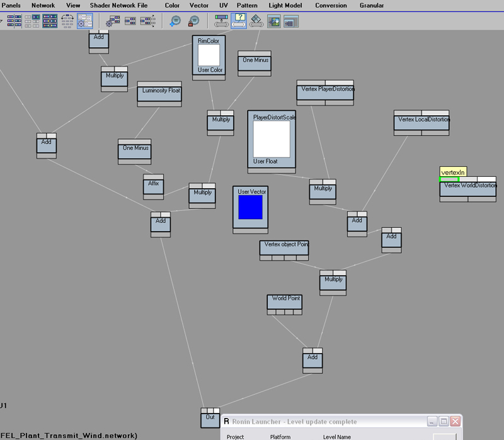Screen dimensions: 504x440
Task: Select the Out node
Action: click(210, 418)
